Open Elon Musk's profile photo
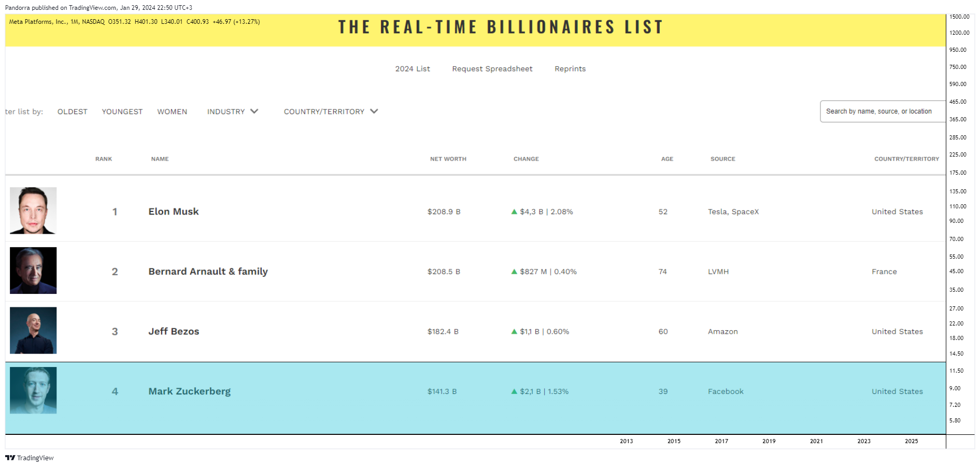This screenshot has height=467, width=980. pos(33,210)
